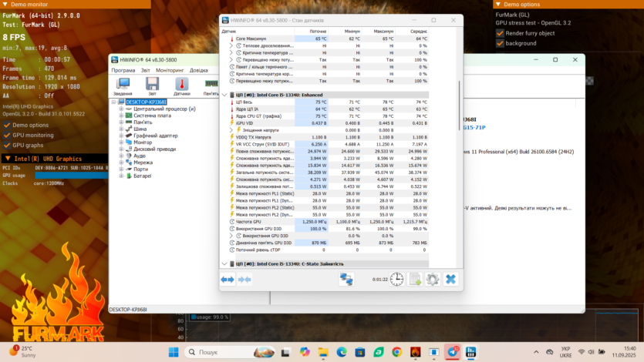Reset the sensor clock timer icon
Screen dimensions: 644x362
pyautogui.click(x=396, y=280)
